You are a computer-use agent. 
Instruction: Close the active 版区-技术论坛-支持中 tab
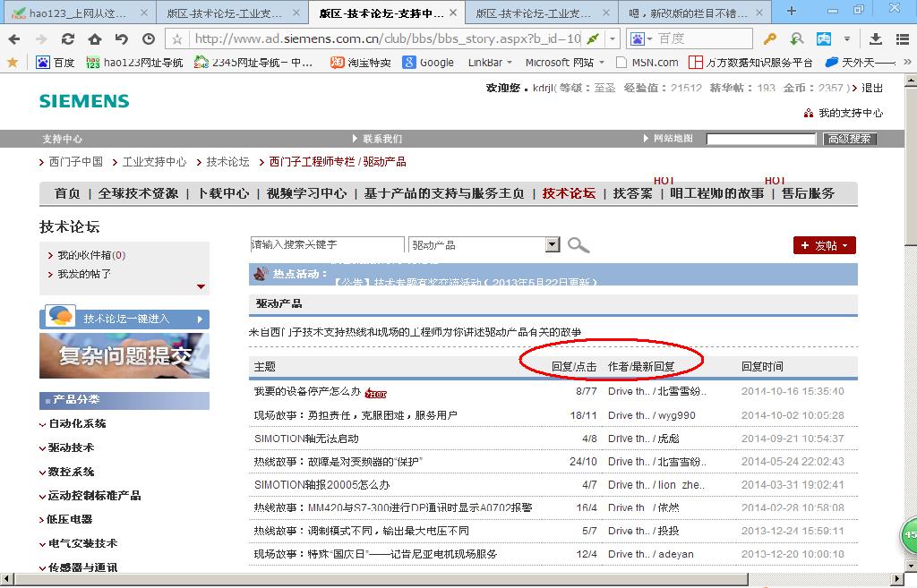pyautogui.click(x=453, y=13)
